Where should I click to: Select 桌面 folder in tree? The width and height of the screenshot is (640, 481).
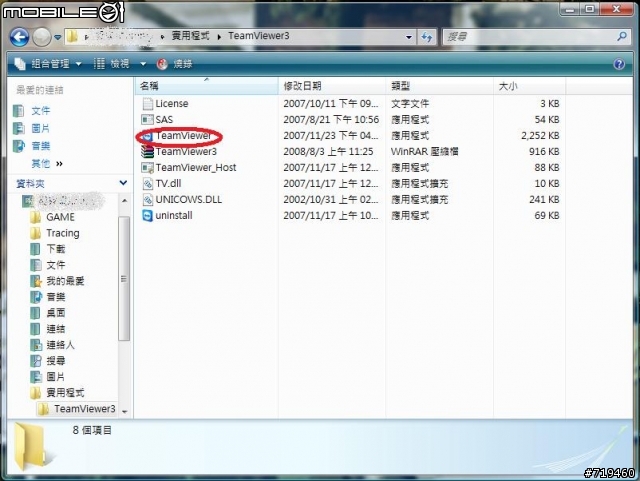pyautogui.click(x=48, y=313)
